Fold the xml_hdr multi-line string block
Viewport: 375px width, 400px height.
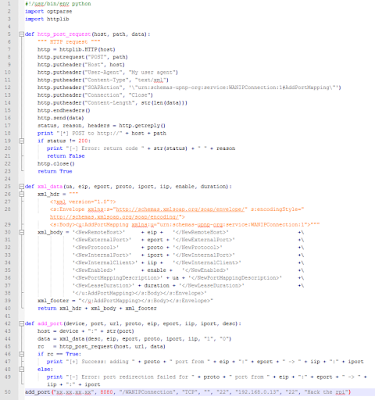(22, 194)
